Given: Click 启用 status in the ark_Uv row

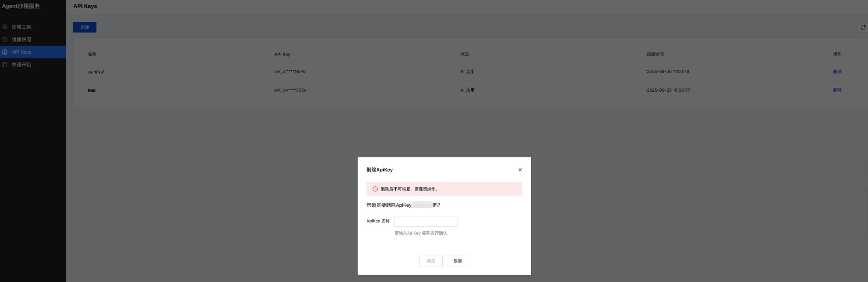Looking at the screenshot, I should (470, 90).
